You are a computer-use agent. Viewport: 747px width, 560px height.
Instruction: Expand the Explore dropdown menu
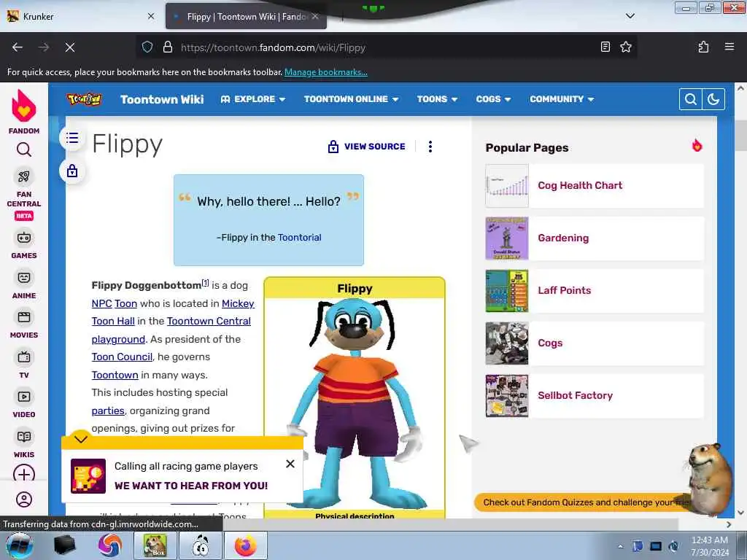point(253,99)
